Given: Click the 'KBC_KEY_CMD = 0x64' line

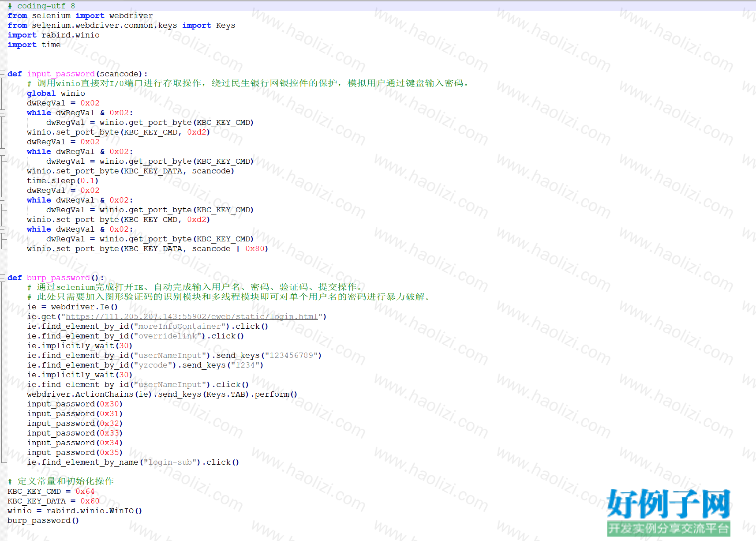Looking at the screenshot, I should pyautogui.click(x=51, y=491).
